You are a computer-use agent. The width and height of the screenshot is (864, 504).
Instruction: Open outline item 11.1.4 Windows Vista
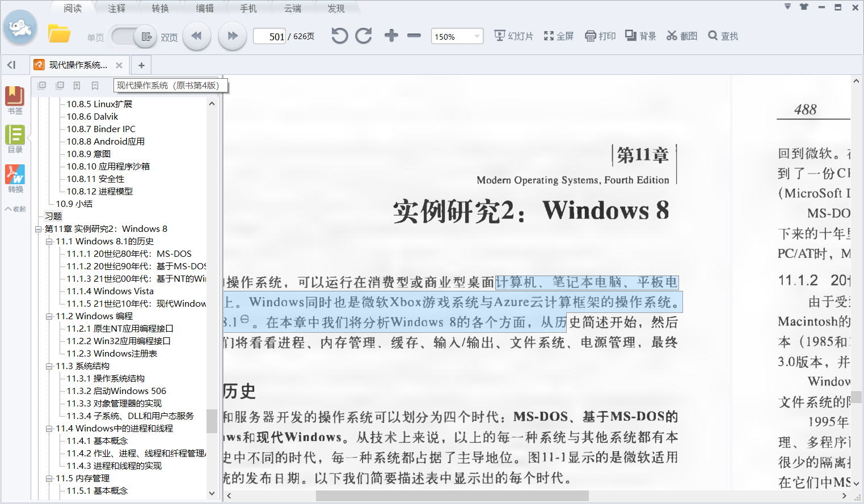click(x=110, y=291)
